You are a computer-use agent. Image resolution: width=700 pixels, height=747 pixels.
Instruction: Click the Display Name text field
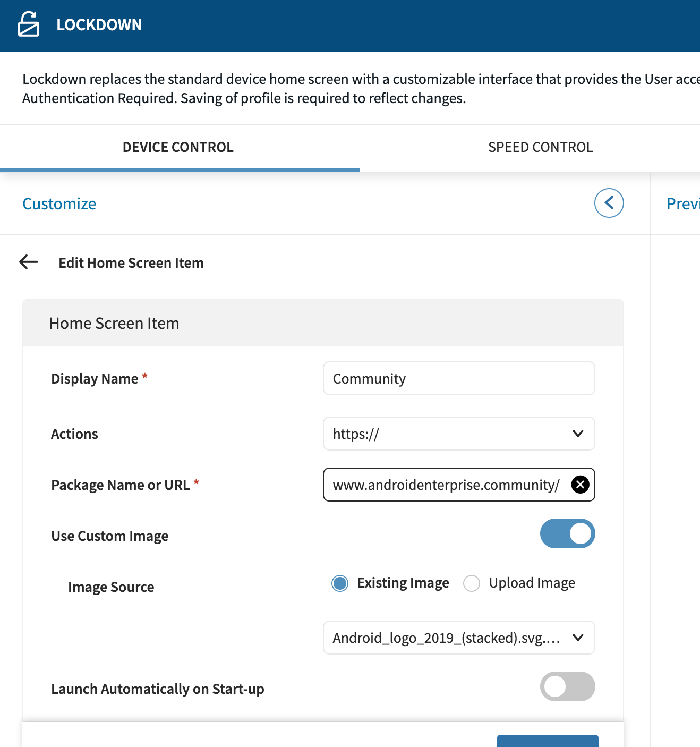(x=458, y=378)
